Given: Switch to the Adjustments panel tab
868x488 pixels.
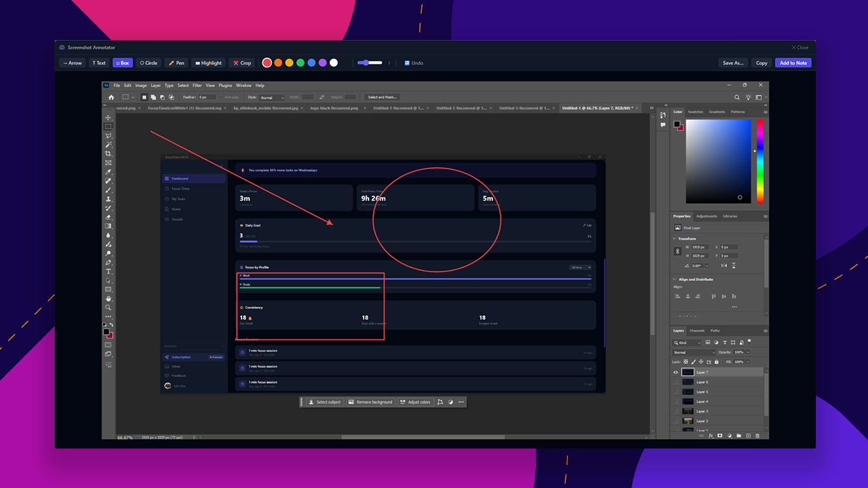Looking at the screenshot, I should [707, 216].
